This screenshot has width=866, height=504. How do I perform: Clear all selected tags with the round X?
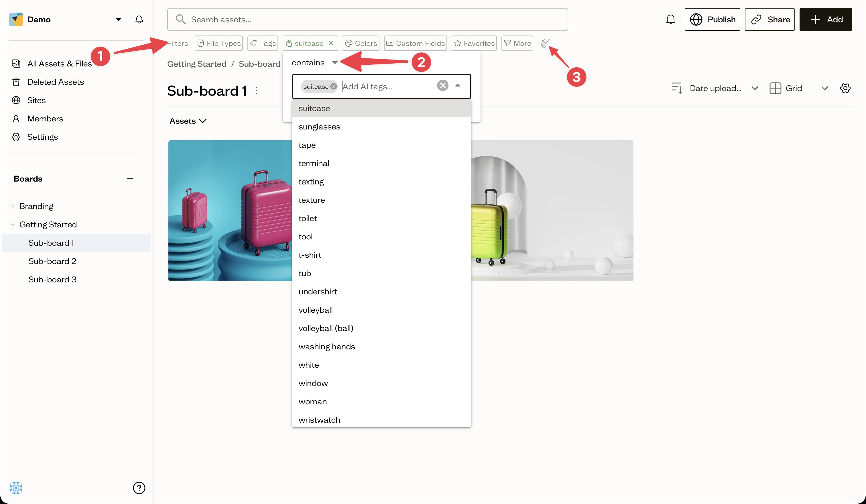[443, 86]
